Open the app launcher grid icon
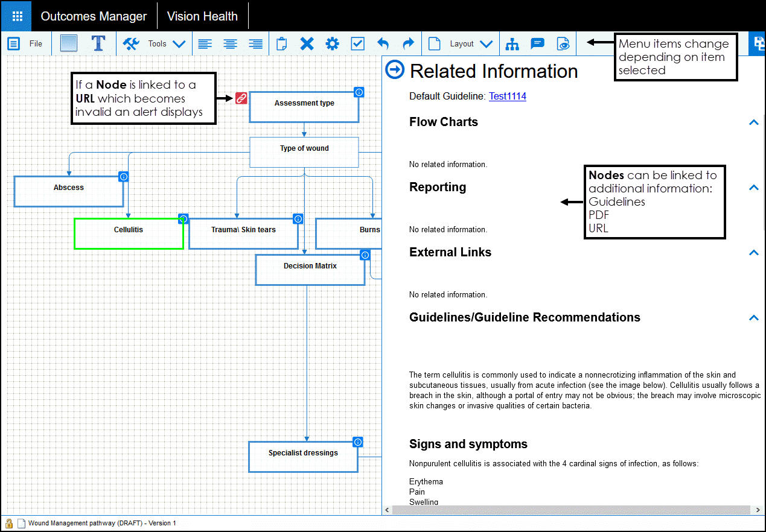Image resolution: width=766 pixels, height=532 pixels. point(17,16)
